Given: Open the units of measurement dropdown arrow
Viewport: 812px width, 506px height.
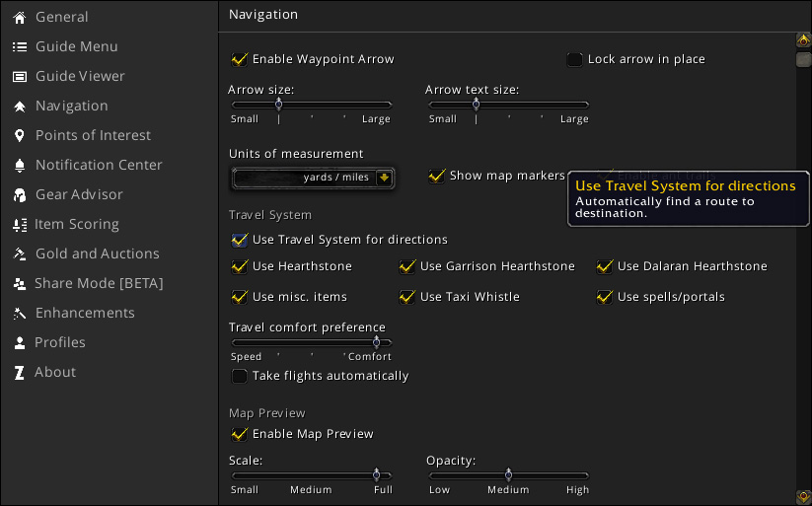Looking at the screenshot, I should click(384, 178).
